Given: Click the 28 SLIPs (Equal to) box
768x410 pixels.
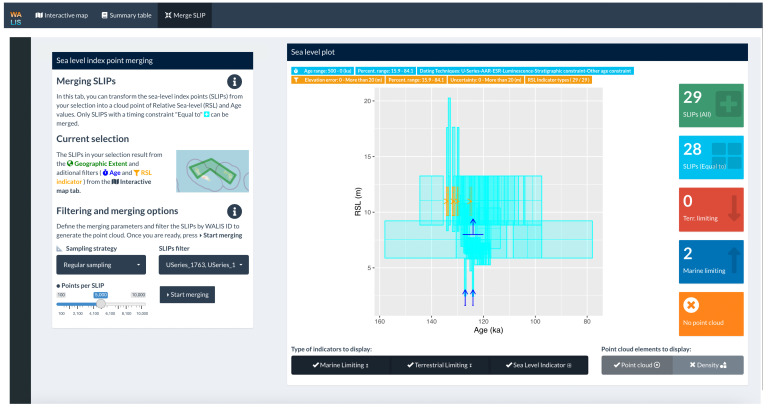Looking at the screenshot, I should pos(711,157).
